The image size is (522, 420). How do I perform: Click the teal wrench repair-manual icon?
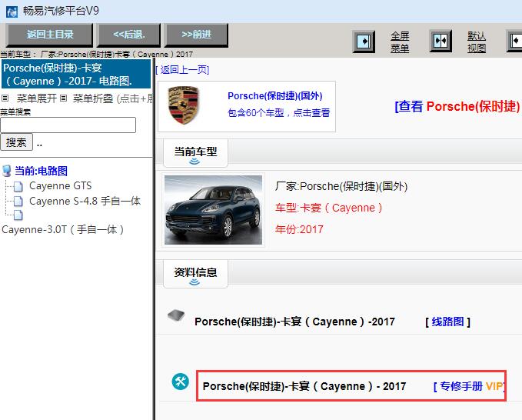coord(181,382)
